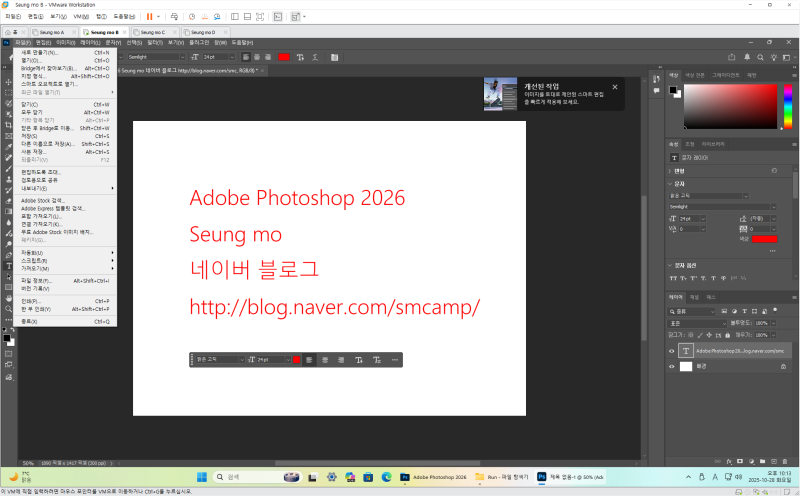Select the Clone Stamp tool
This screenshot has width=800, height=496.
coord(9,179)
